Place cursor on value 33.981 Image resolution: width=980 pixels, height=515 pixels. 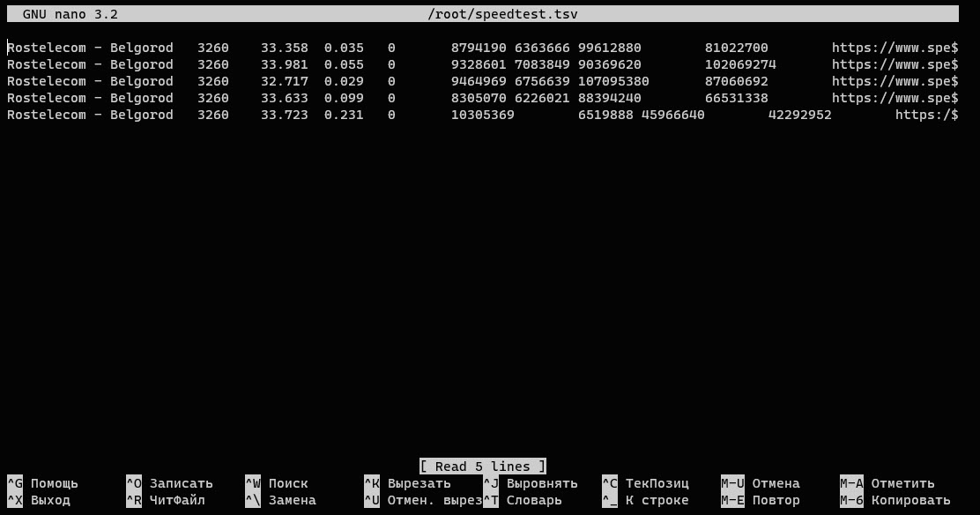point(285,64)
